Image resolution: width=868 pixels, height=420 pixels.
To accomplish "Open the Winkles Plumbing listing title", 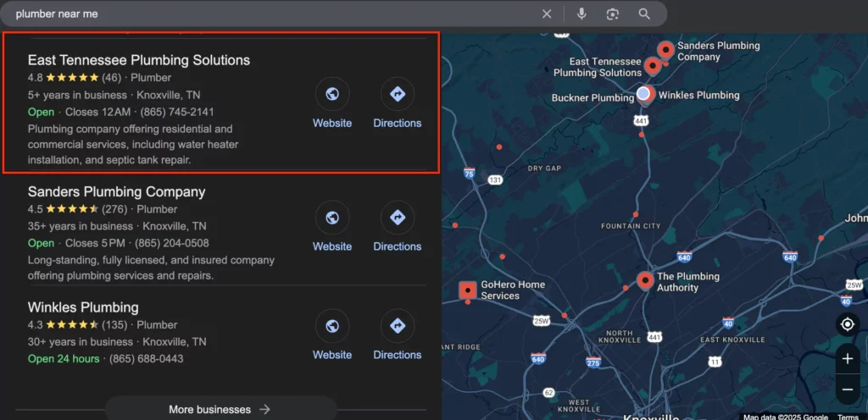I will 83,307.
